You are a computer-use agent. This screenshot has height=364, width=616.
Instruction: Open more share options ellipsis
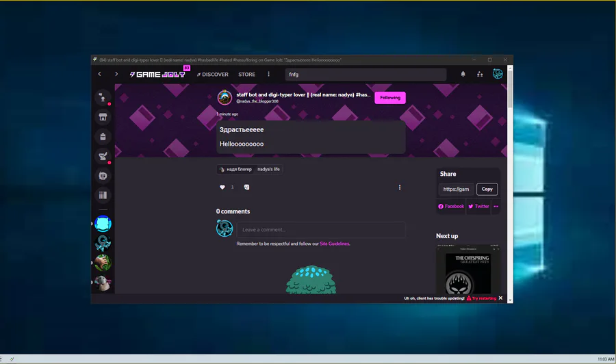(x=496, y=207)
